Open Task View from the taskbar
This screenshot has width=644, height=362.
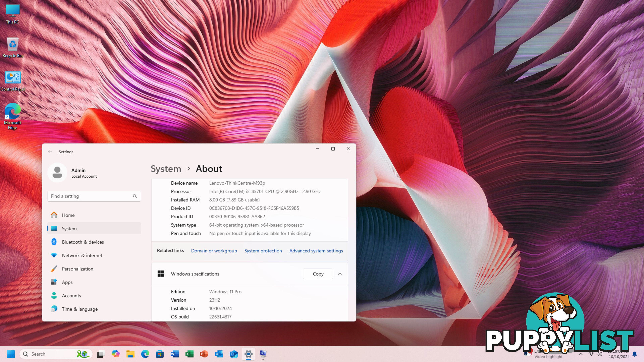tap(100, 354)
